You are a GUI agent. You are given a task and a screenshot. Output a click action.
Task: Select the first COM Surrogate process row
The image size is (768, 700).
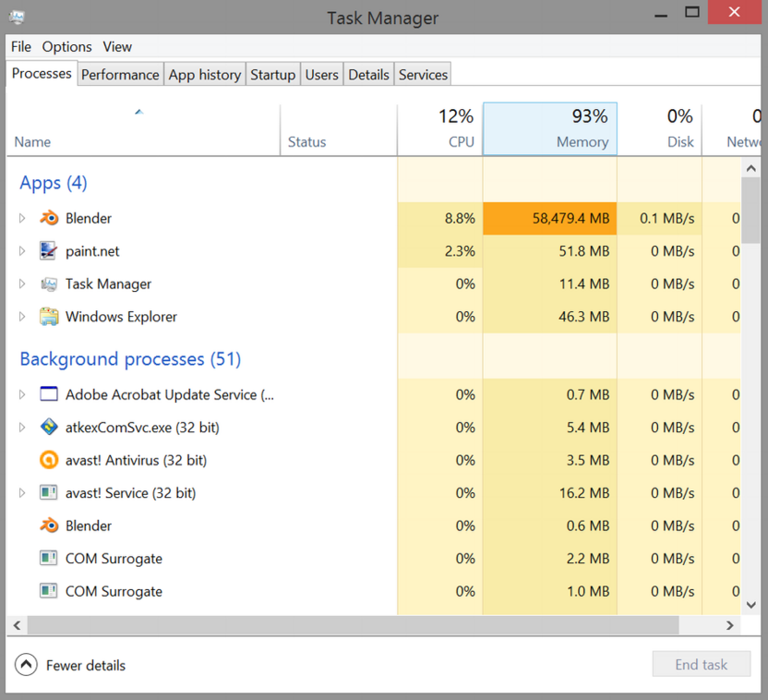pos(114,559)
